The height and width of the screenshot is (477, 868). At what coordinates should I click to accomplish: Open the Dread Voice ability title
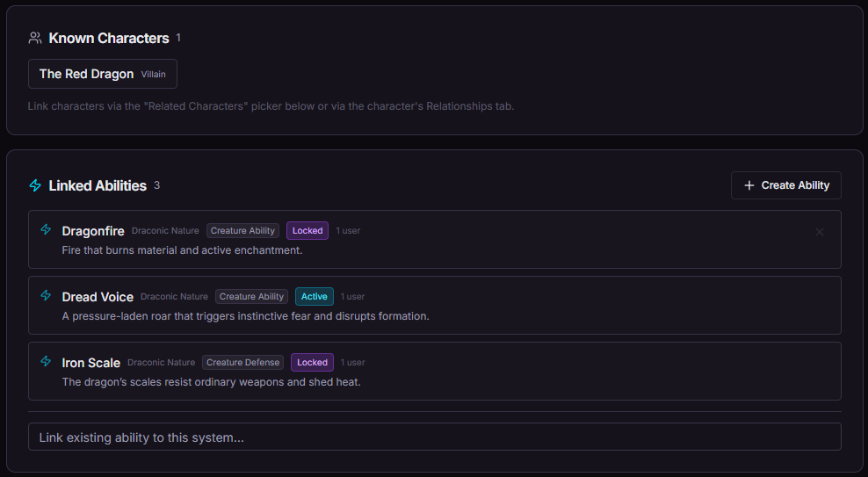click(98, 297)
